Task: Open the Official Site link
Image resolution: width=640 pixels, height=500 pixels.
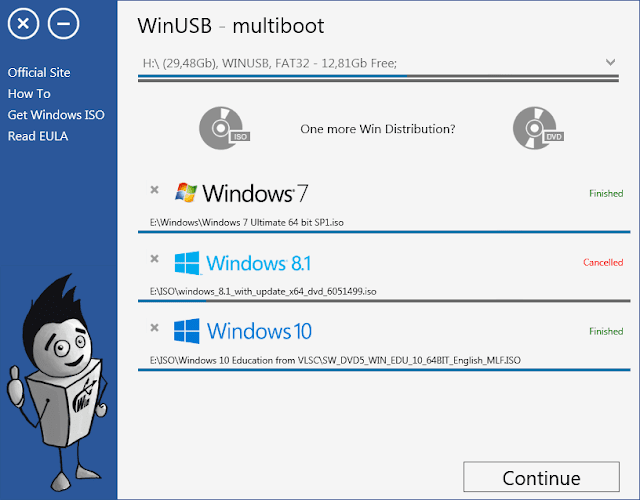Action: (39, 73)
